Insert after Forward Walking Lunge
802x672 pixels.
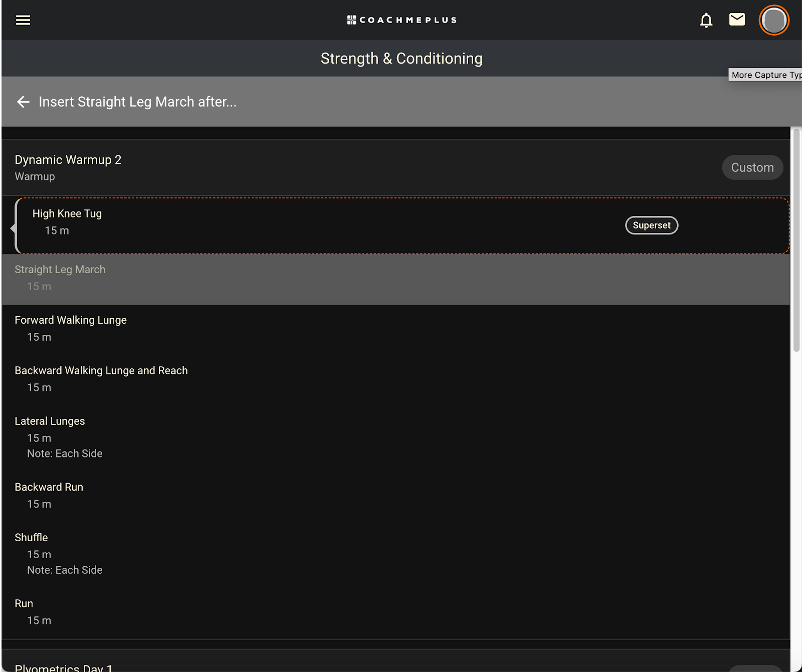396,329
